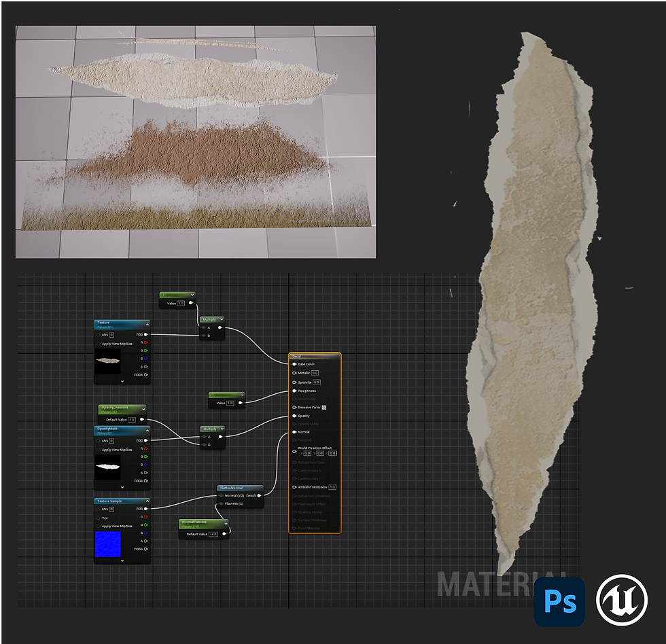Click input pin B of Multiply node feeding Base Color
Image resolution: width=666 pixels, height=644 pixels.
coord(204,336)
